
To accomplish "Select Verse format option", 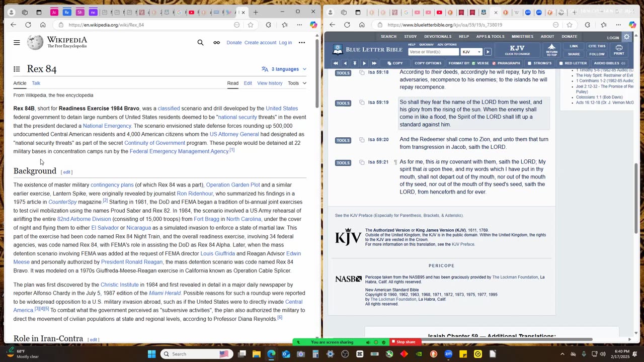I will tap(480, 63).
